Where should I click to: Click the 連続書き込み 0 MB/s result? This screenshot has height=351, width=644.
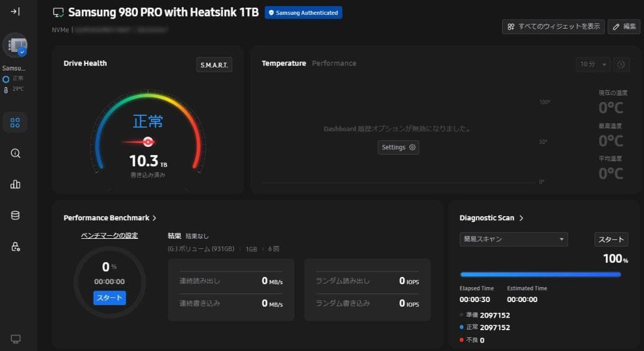(x=231, y=303)
